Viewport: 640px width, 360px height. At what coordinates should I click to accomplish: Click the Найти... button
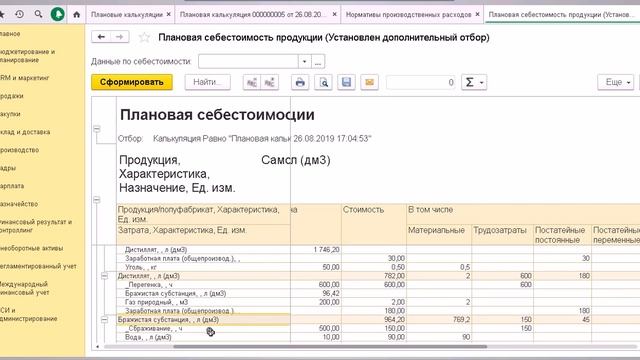pos(207,82)
